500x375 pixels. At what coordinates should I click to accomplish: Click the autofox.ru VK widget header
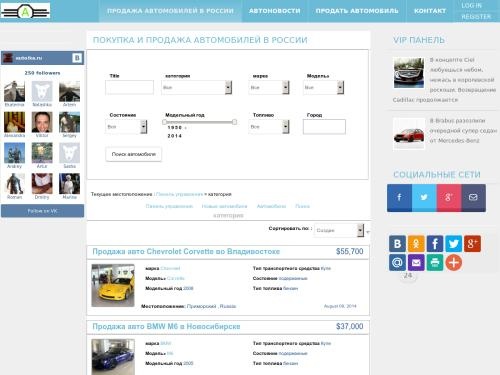[x=43, y=58]
